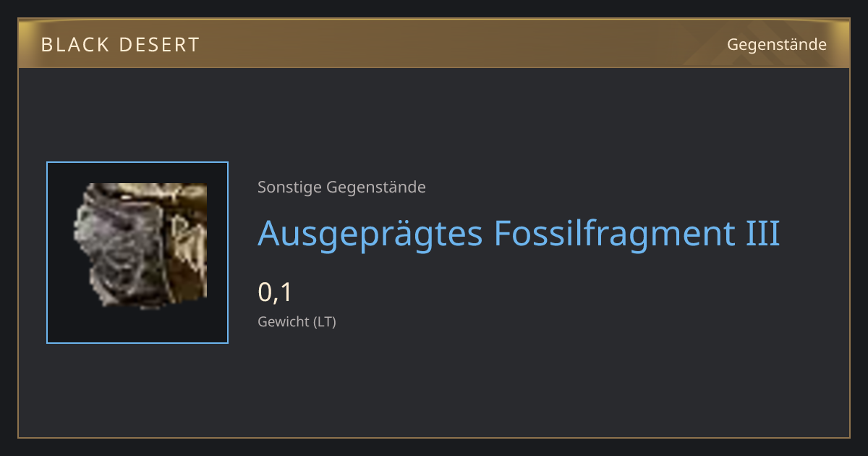
Task: Go to the Gegenstände section label
Action: [x=776, y=45]
